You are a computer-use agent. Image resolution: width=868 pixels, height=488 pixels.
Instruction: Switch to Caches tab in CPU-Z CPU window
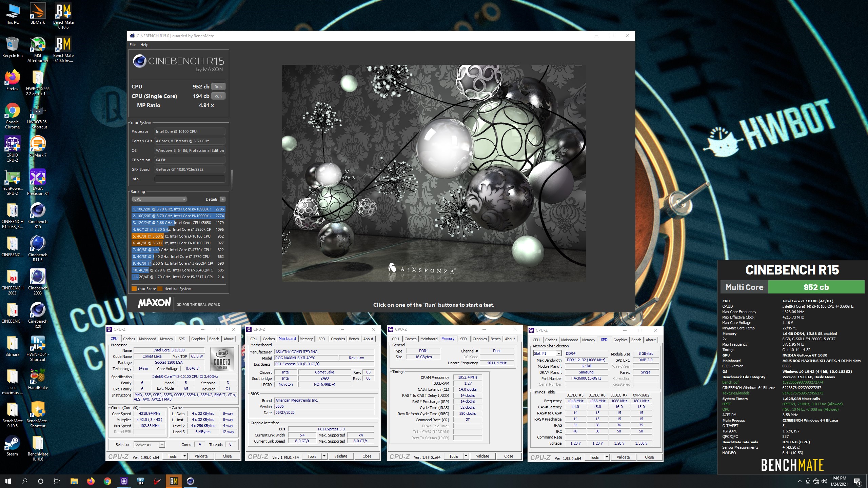129,339
